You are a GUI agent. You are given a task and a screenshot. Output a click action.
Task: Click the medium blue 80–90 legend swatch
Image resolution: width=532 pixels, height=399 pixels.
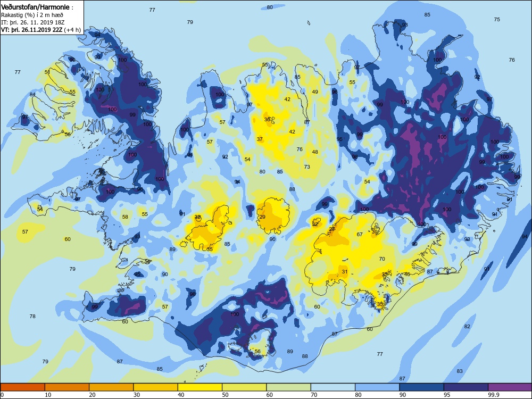pos(377,387)
